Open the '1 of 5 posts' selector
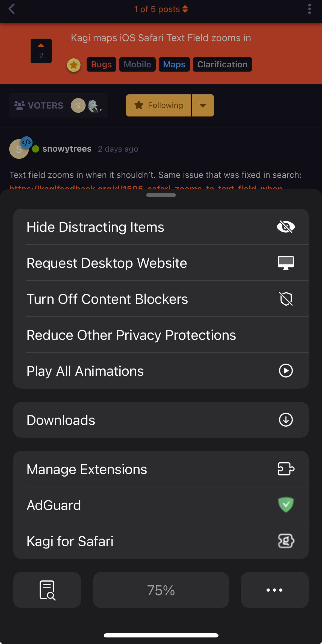 (161, 9)
